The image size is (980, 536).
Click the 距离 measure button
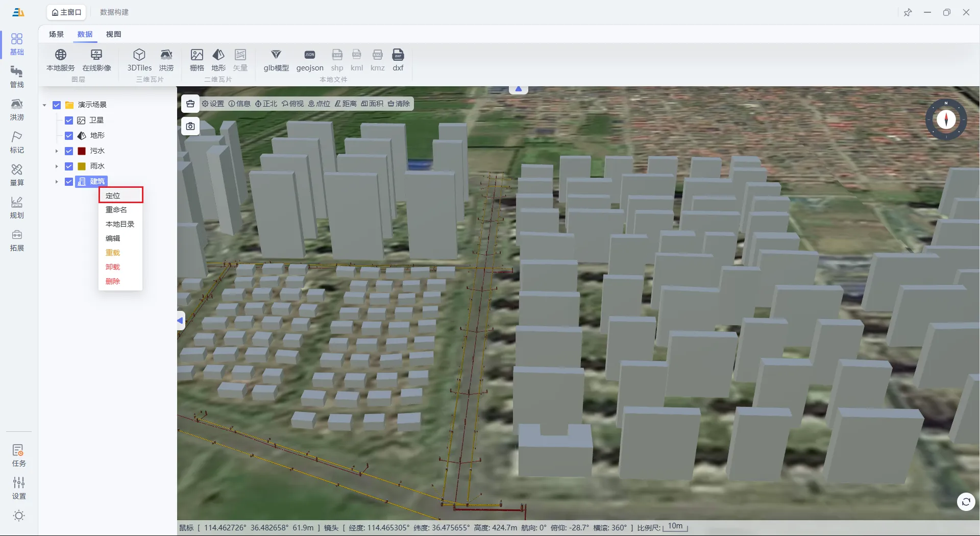pos(346,104)
